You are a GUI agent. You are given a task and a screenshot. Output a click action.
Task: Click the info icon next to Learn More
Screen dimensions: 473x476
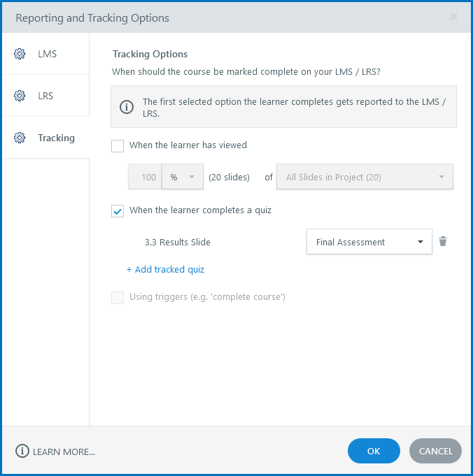point(22,452)
